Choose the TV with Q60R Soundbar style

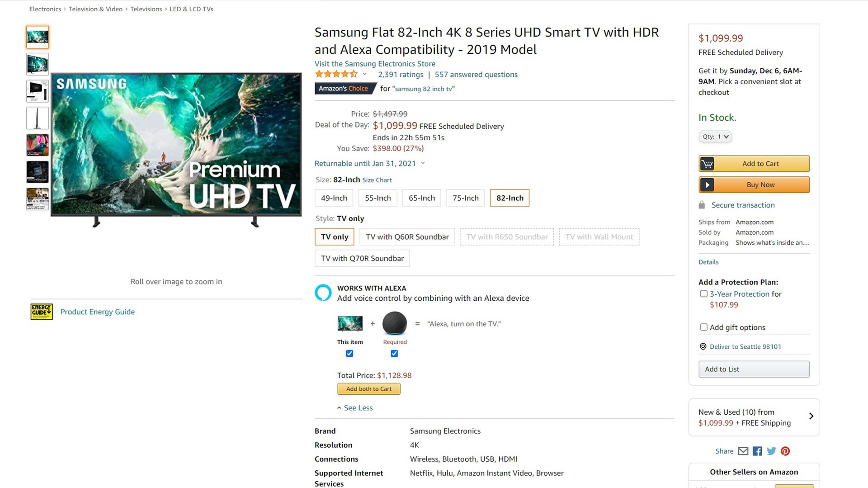coord(407,237)
